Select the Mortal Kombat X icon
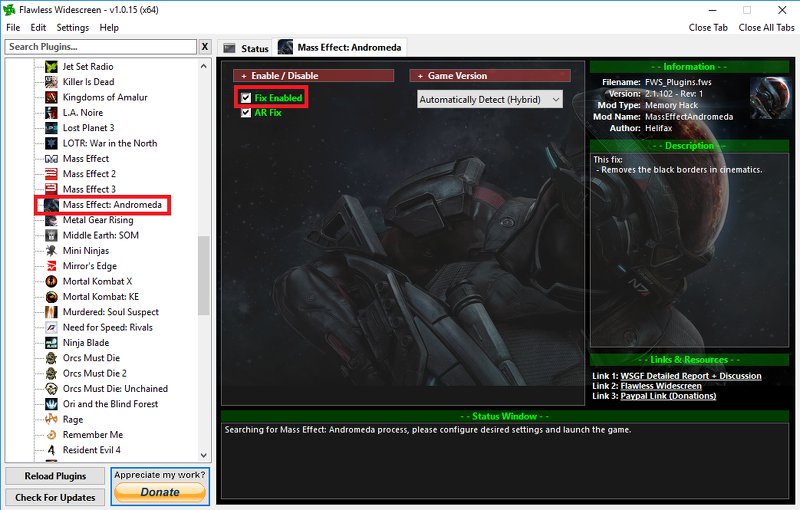 (x=51, y=281)
